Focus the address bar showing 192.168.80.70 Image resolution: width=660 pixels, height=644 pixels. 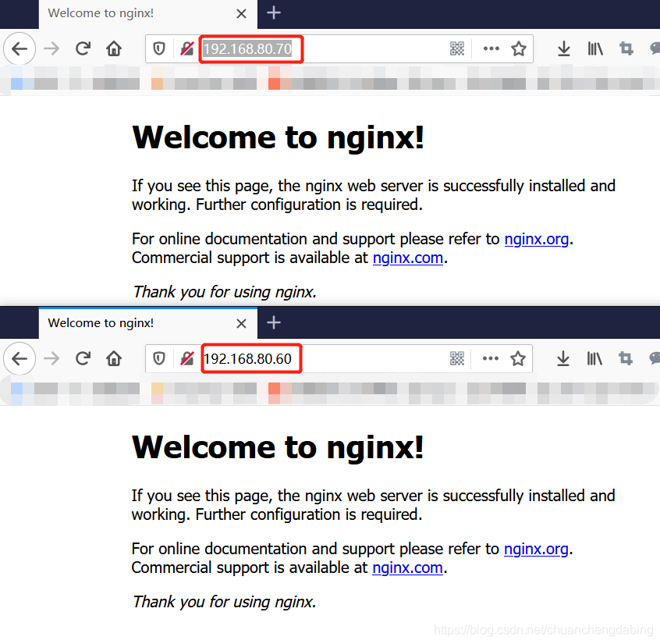(x=339, y=49)
